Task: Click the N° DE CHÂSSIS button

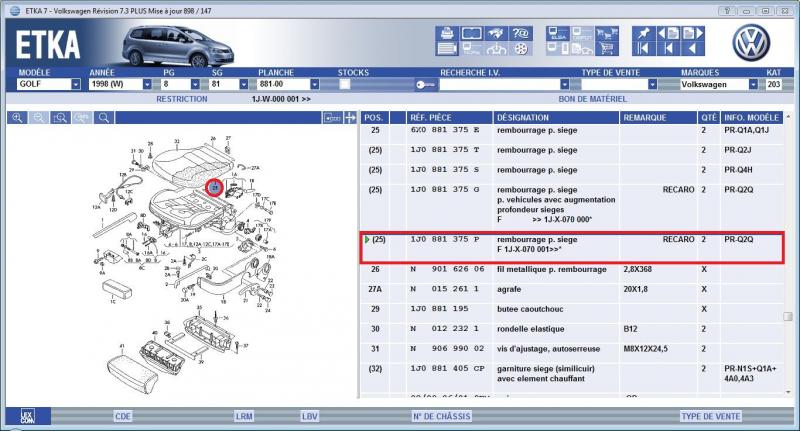Action: click(442, 416)
